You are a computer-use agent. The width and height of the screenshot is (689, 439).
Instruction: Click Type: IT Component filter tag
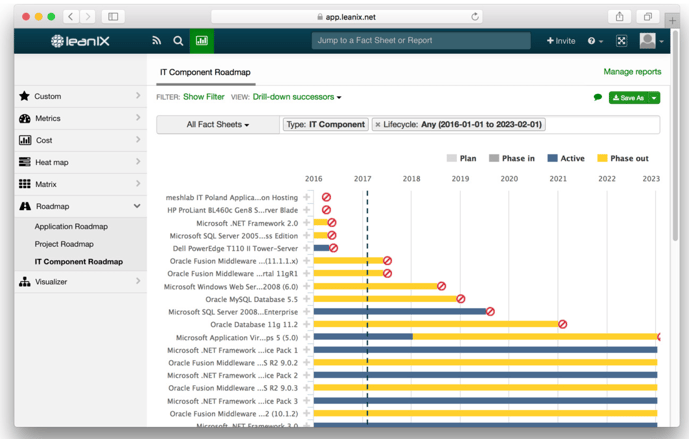click(x=326, y=125)
